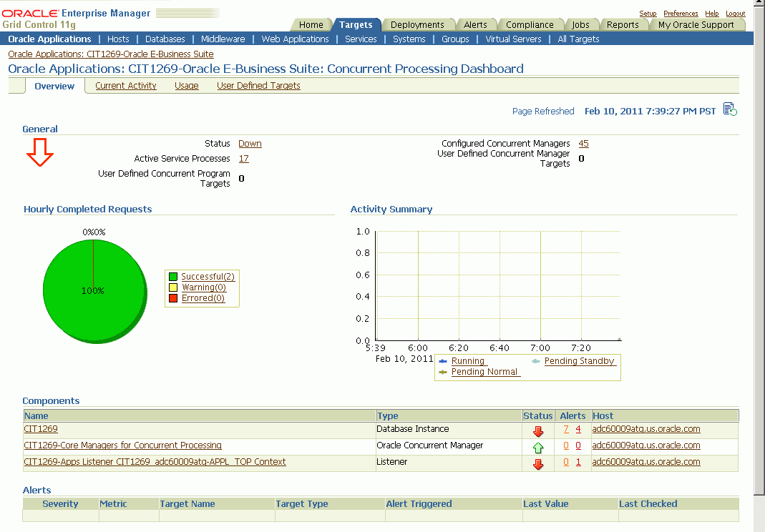The width and height of the screenshot is (765, 532).
Task: Open the Usage tab
Action: tap(186, 86)
